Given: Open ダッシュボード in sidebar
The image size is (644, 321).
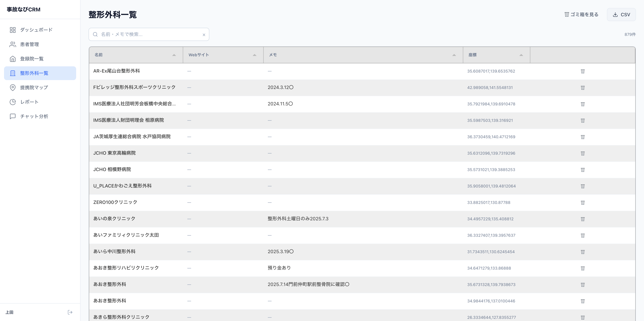Looking at the screenshot, I should pos(36,30).
